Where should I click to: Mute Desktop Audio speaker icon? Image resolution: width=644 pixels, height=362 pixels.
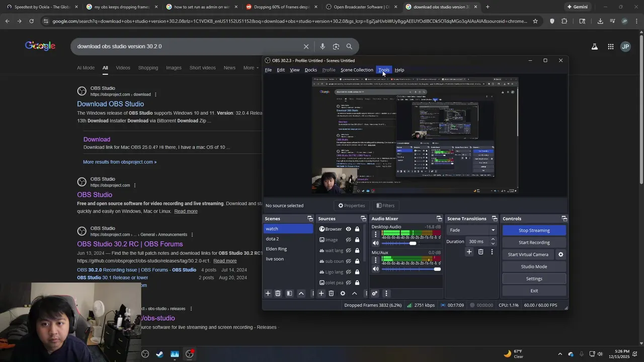[x=375, y=243]
